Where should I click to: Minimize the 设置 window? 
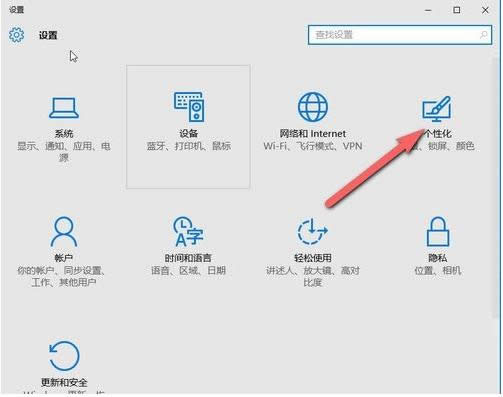pos(428,10)
